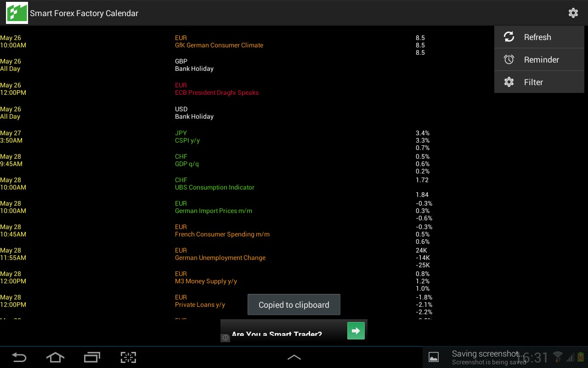Viewport: 588px width, 368px height.
Task: Select 'German Unemployment Change' event
Action: (220, 258)
